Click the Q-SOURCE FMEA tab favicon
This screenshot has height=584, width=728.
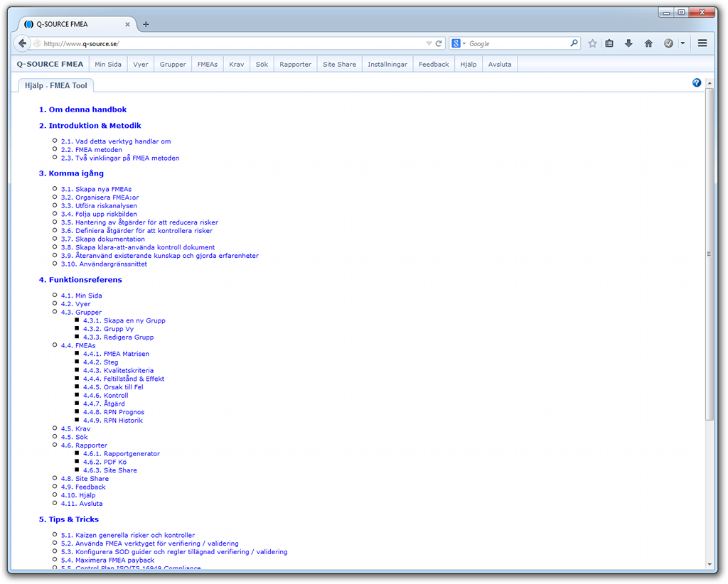click(28, 24)
